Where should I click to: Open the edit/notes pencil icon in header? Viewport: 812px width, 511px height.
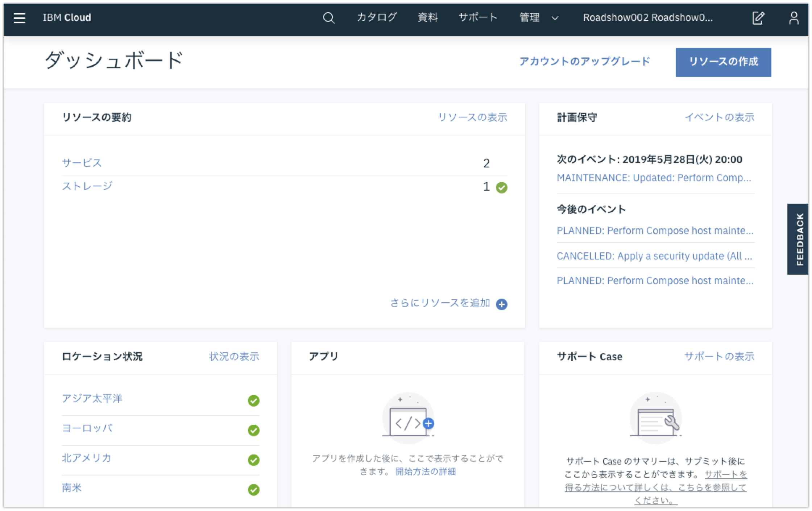(x=758, y=18)
